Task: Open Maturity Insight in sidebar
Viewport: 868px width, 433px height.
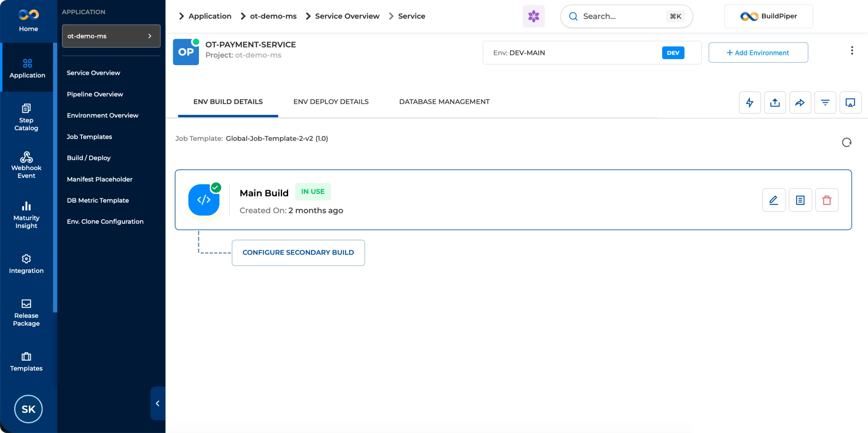Action: (x=26, y=215)
